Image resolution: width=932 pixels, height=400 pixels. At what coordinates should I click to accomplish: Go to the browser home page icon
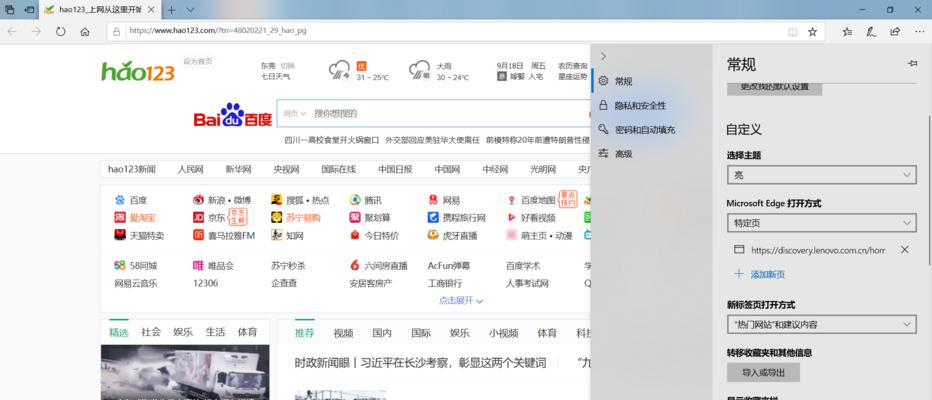[85, 32]
